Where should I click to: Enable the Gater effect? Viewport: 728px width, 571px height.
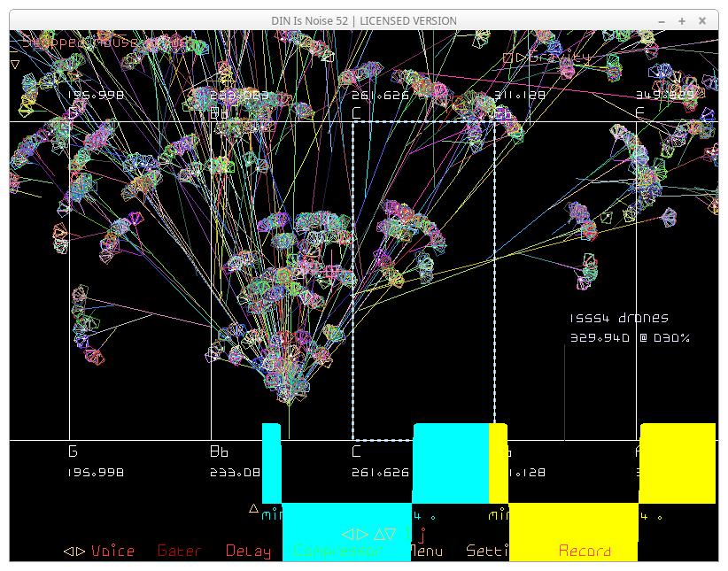[179, 552]
